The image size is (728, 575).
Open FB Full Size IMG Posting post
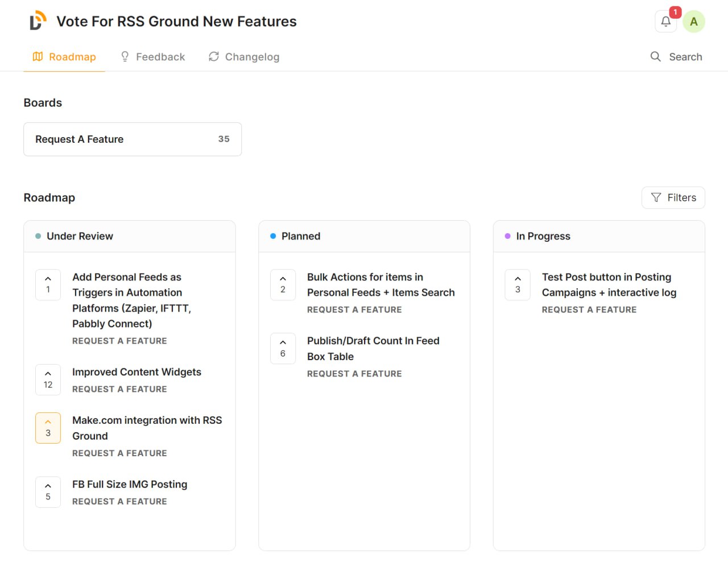[130, 484]
